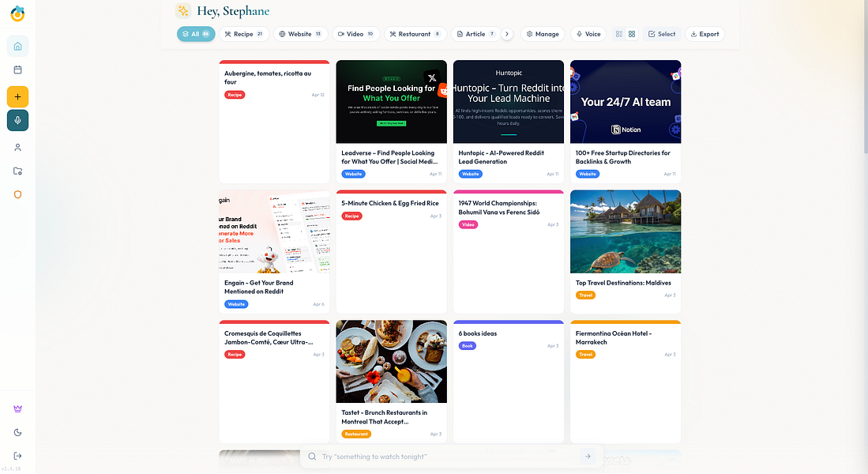Viewport: 868px width, 474px height.
Task: Click Website tag on Startup Directories card
Action: [x=588, y=174]
